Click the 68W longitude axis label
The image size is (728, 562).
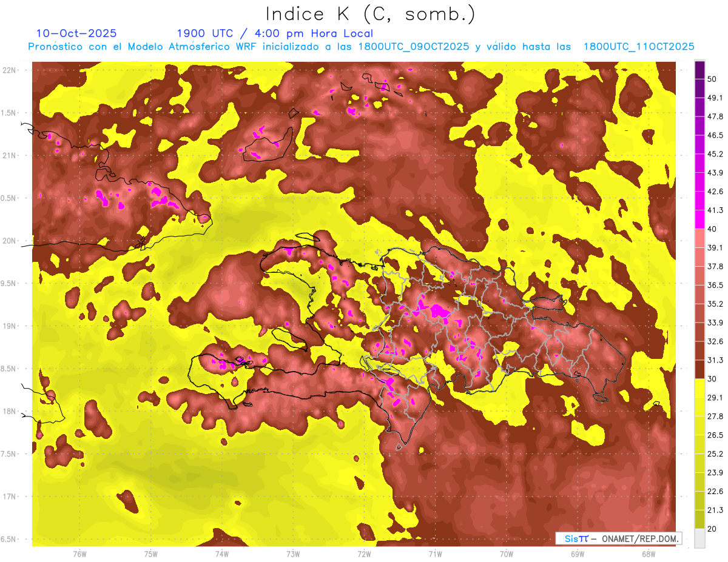648,554
